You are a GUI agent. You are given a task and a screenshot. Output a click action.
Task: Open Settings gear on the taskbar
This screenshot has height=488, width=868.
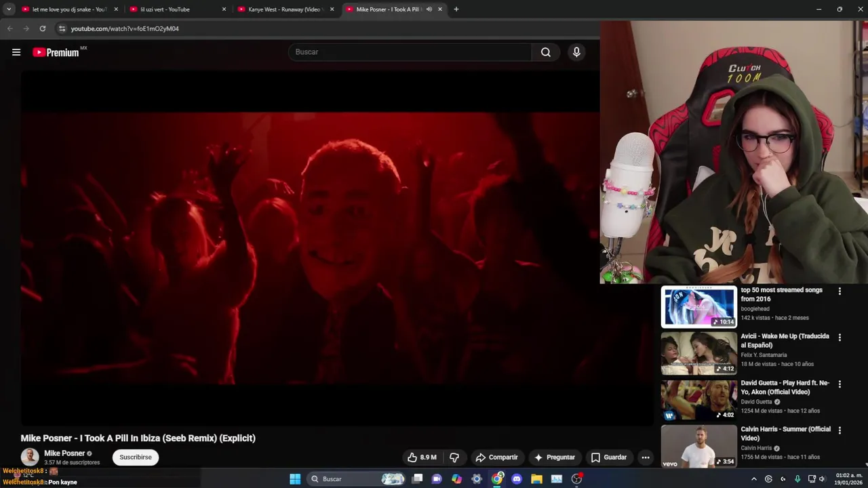pyautogui.click(x=477, y=479)
